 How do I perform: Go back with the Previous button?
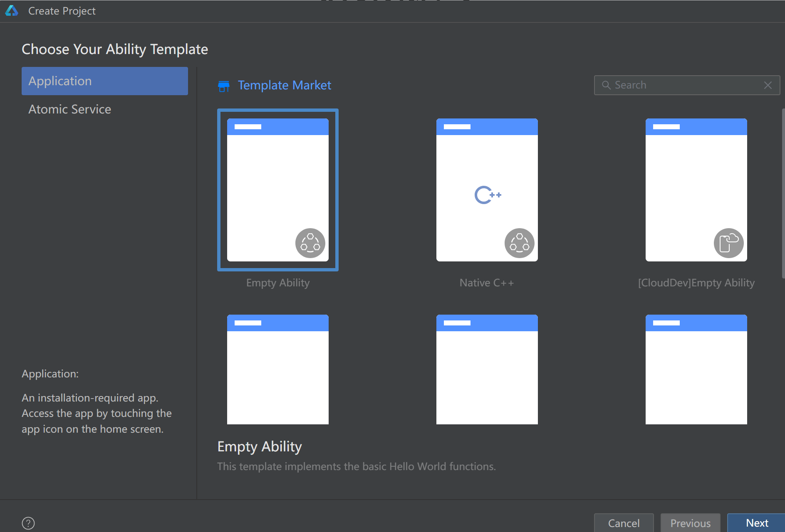pyautogui.click(x=690, y=523)
